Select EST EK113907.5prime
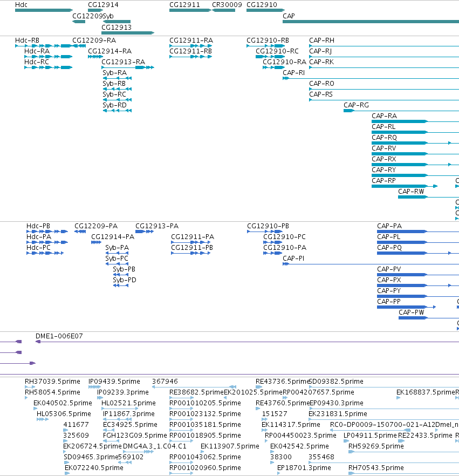This screenshot has height=476, width=459. tap(202, 452)
